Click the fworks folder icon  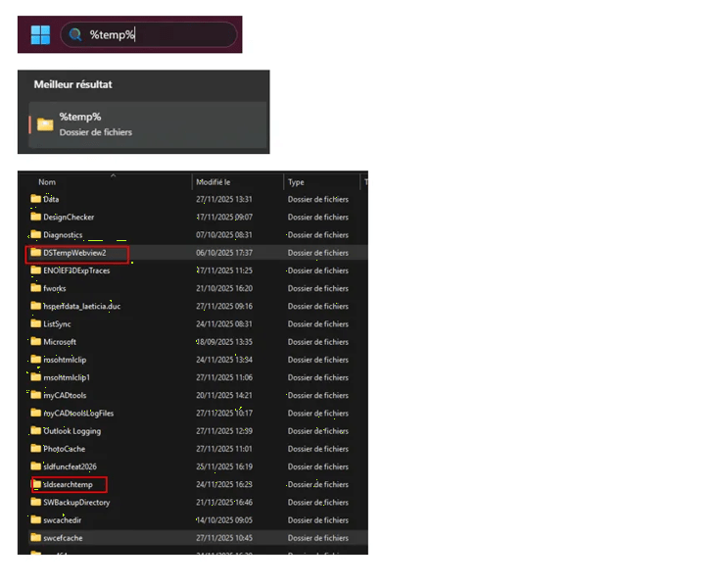(x=35, y=288)
